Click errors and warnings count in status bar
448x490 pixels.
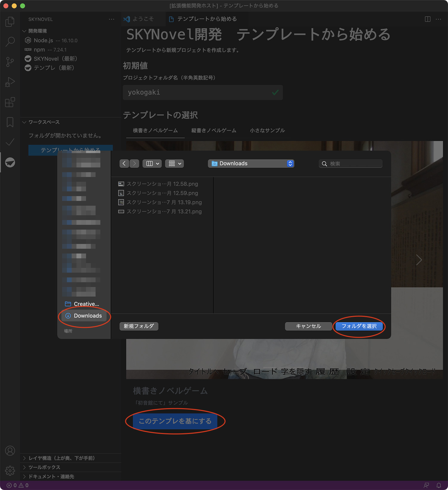click(x=18, y=485)
